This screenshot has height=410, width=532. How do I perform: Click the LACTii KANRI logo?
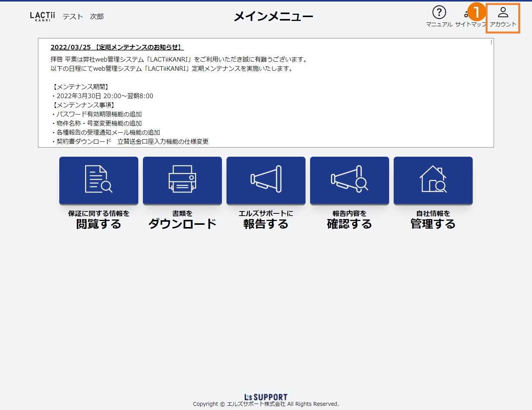(x=43, y=16)
